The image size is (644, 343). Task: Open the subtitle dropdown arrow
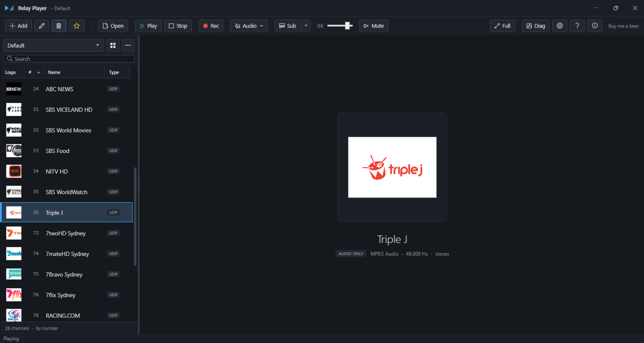pyautogui.click(x=306, y=26)
